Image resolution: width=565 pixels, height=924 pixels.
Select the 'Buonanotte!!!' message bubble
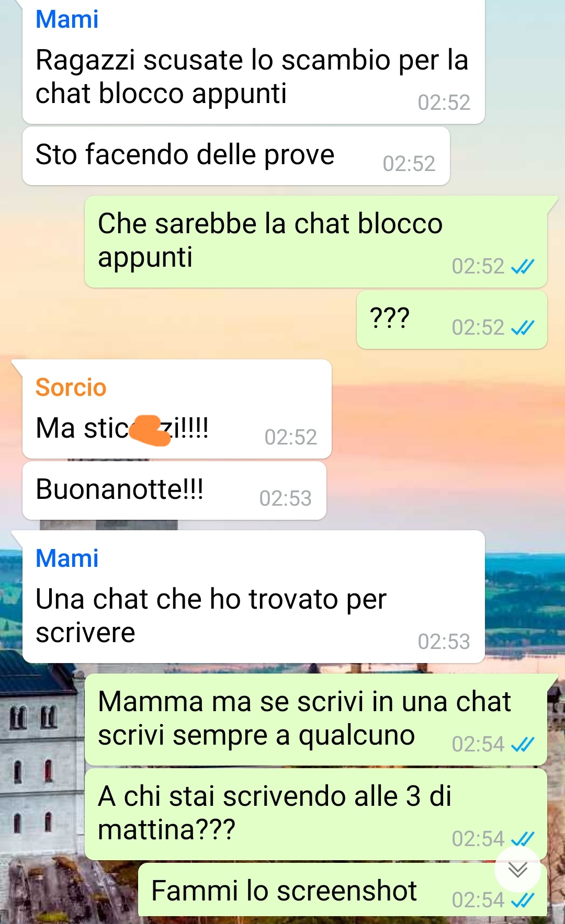pyautogui.click(x=174, y=490)
